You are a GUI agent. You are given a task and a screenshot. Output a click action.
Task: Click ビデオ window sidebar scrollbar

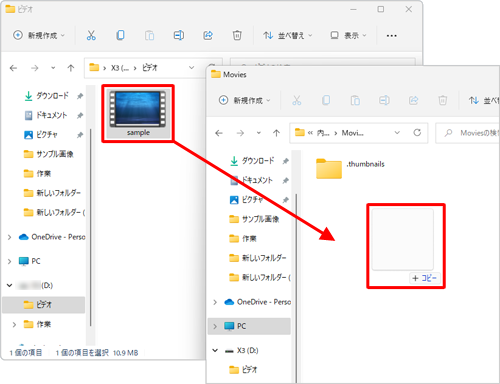coord(90,227)
